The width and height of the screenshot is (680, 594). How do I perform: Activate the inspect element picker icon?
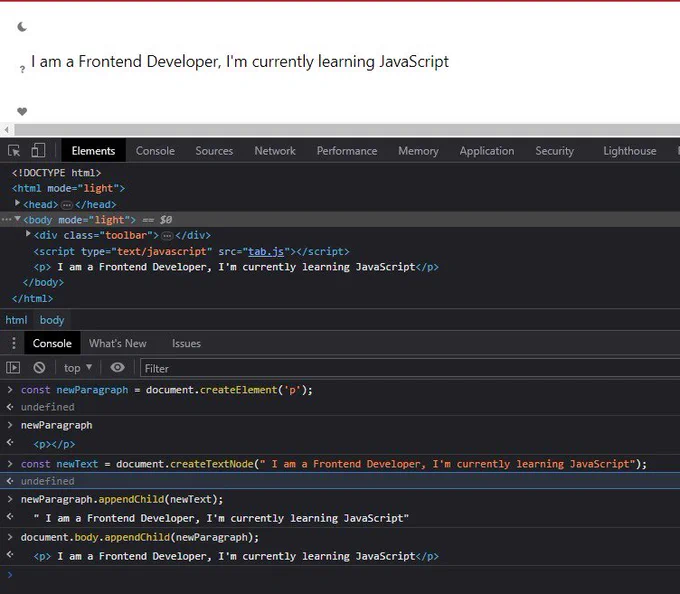[x=14, y=151]
